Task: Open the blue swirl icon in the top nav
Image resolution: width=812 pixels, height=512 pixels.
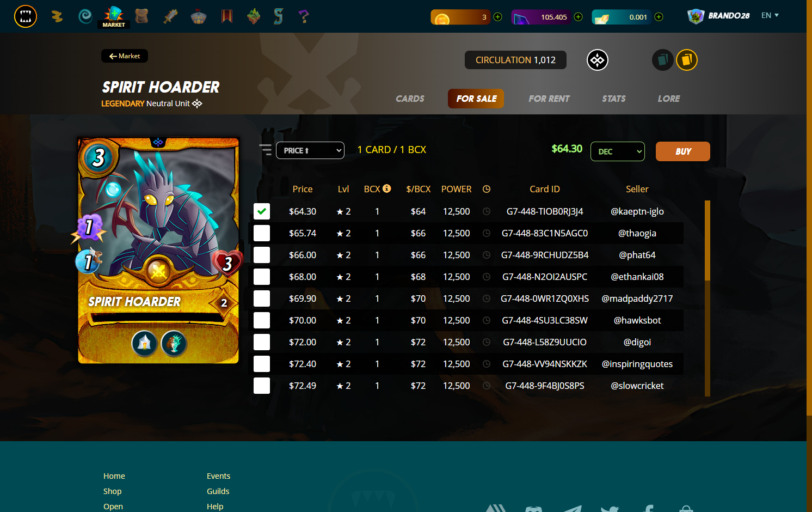Action: click(85, 16)
